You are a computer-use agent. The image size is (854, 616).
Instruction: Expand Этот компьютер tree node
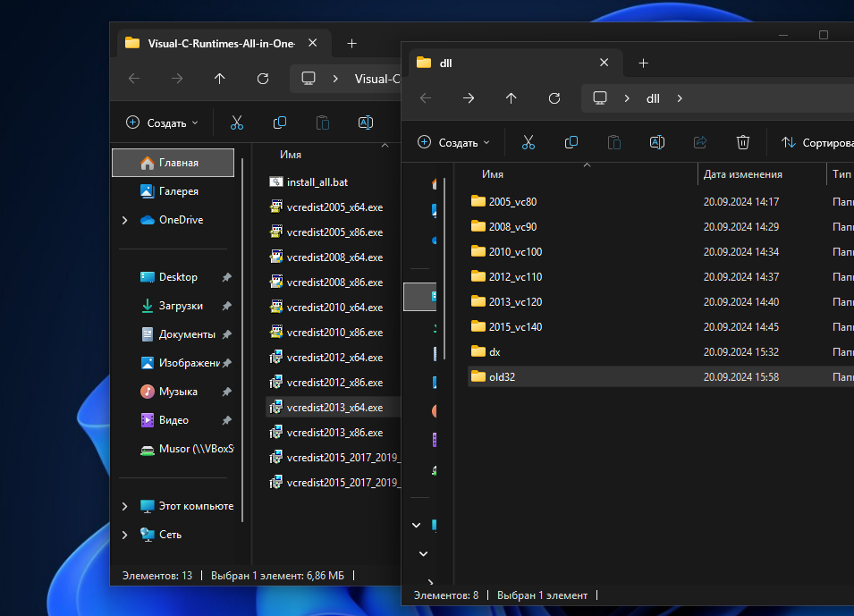pos(124,506)
